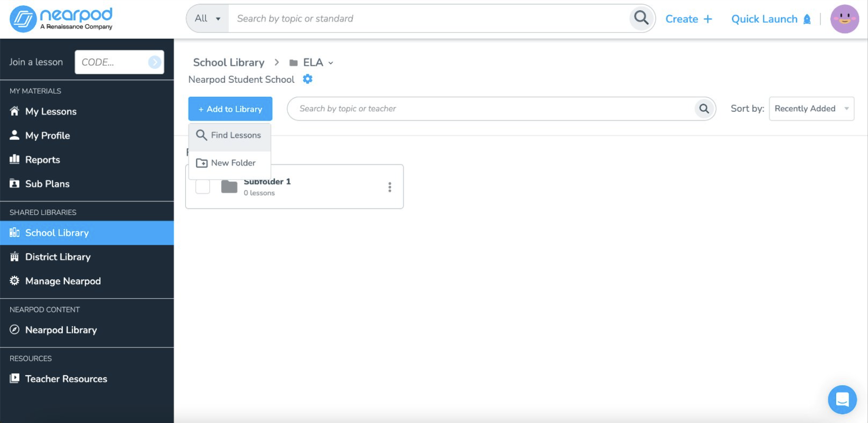Focus 'Search by topic or teacher' field
Viewport: 868px width, 423px height.
[x=490, y=109]
